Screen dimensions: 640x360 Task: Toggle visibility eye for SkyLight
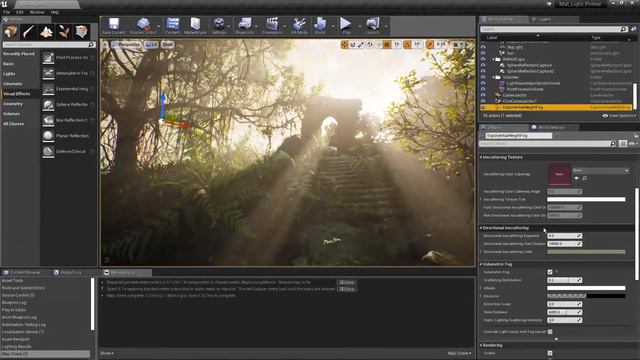[x=483, y=47]
